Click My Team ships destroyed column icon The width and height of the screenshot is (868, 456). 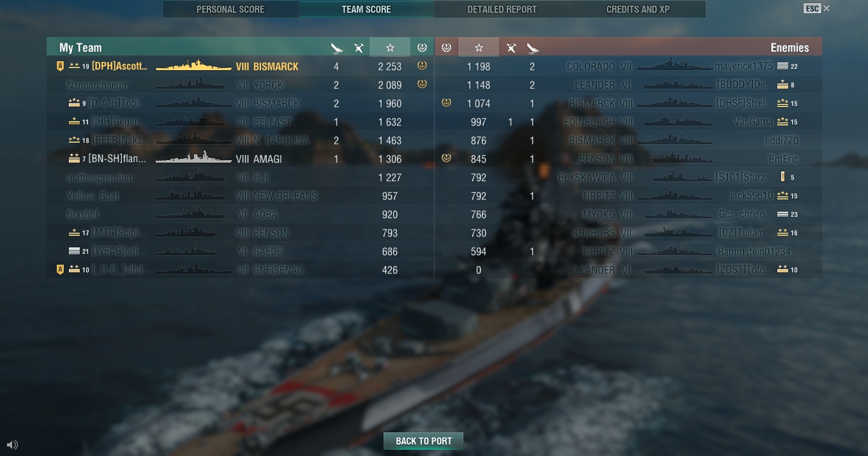tap(337, 47)
